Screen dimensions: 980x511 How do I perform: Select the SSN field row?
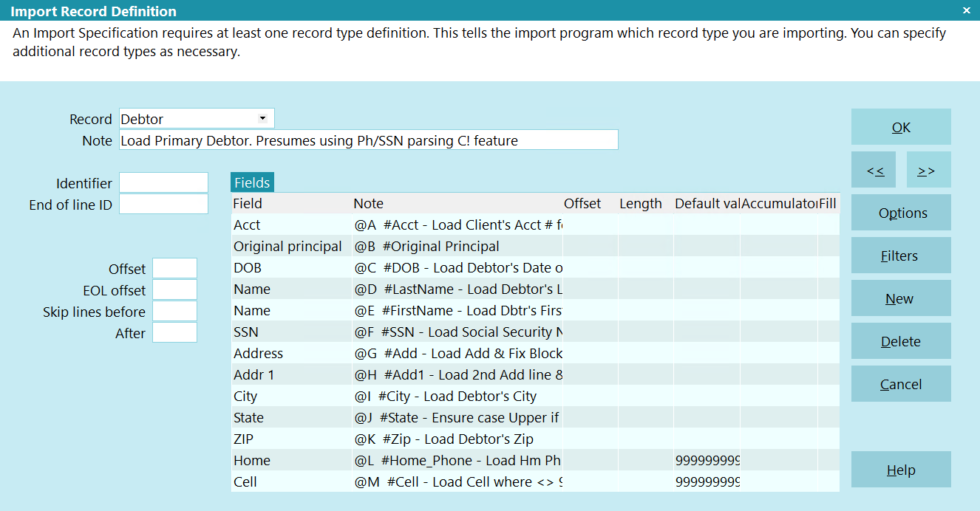pos(535,332)
